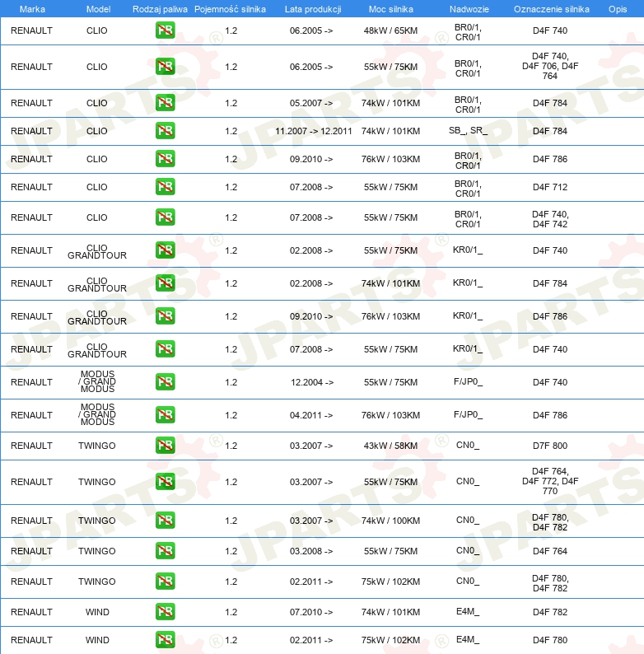Click 'KR0/1_' body cell in the Grandtour 07.2008 row
This screenshot has width=644, height=654.
click(x=468, y=348)
